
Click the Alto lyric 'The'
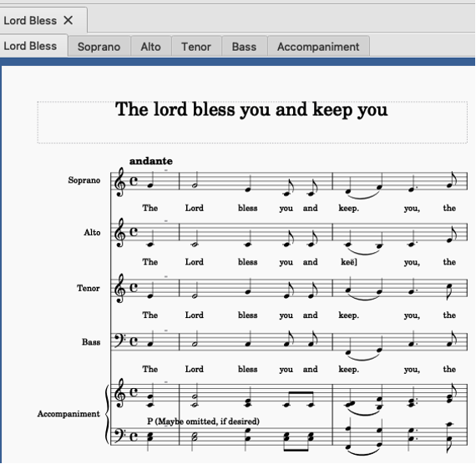click(x=150, y=262)
